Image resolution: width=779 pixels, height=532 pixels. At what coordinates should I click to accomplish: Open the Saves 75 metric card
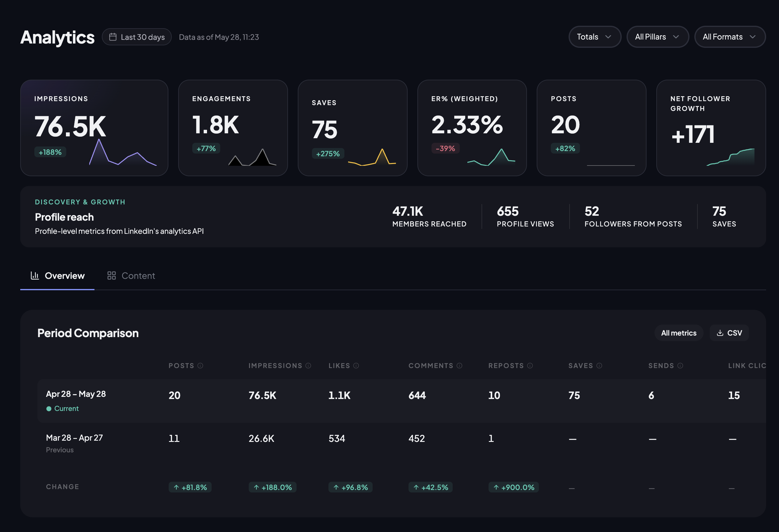click(x=352, y=128)
